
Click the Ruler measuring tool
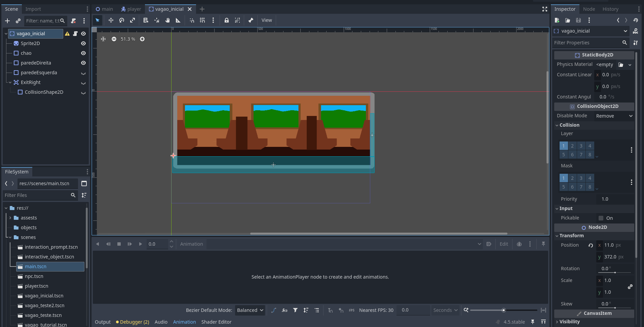[x=178, y=20]
